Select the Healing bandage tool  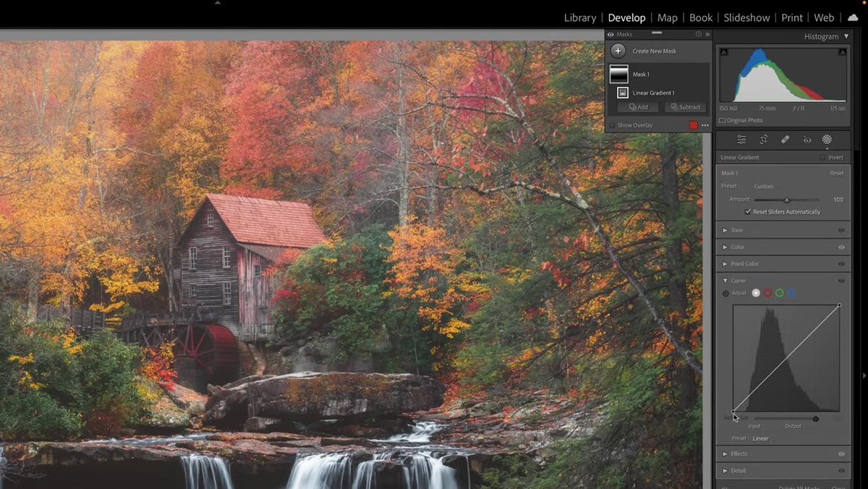pyautogui.click(x=785, y=140)
